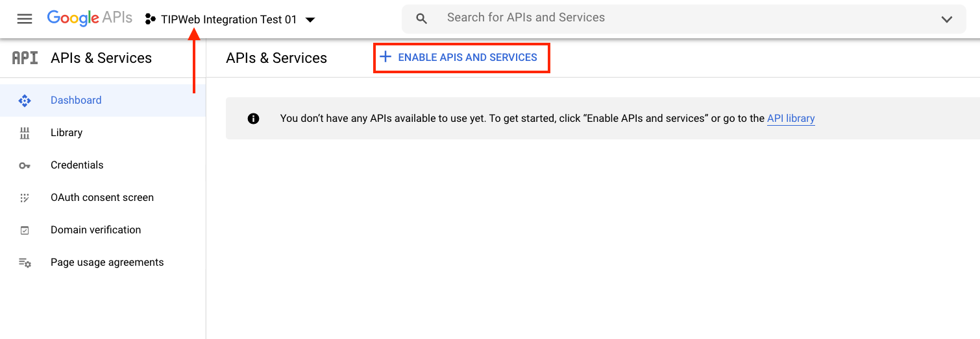Open the Library menu item
The image size is (980, 339).
click(103, 133)
